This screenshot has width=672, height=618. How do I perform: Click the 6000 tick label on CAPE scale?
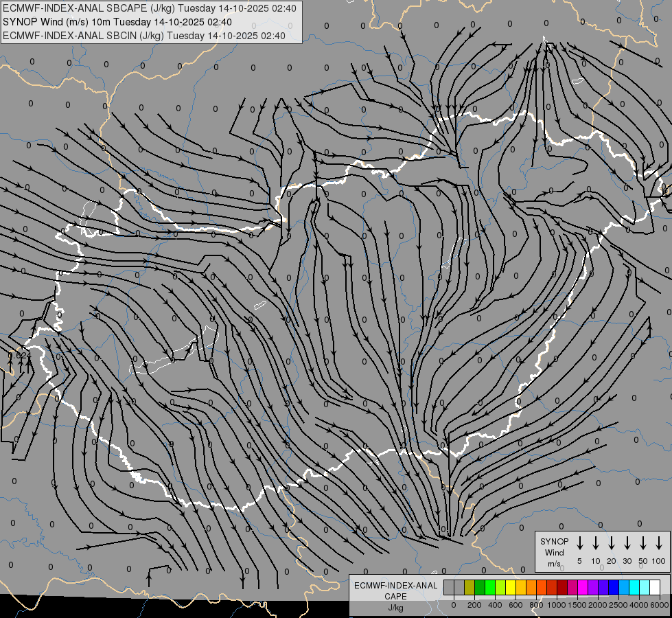click(x=660, y=605)
